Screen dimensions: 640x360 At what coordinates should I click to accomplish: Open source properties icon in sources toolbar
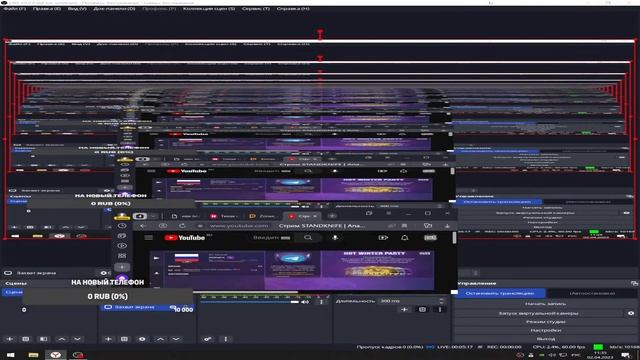[142, 339]
